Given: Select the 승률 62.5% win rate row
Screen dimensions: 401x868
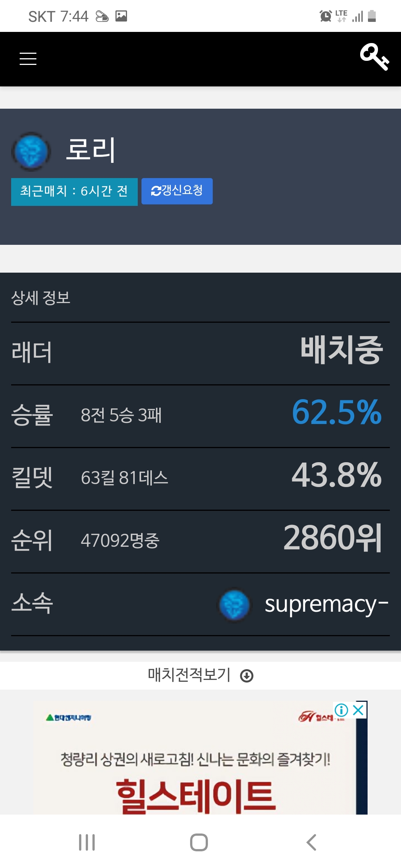Looking at the screenshot, I should coord(200,416).
